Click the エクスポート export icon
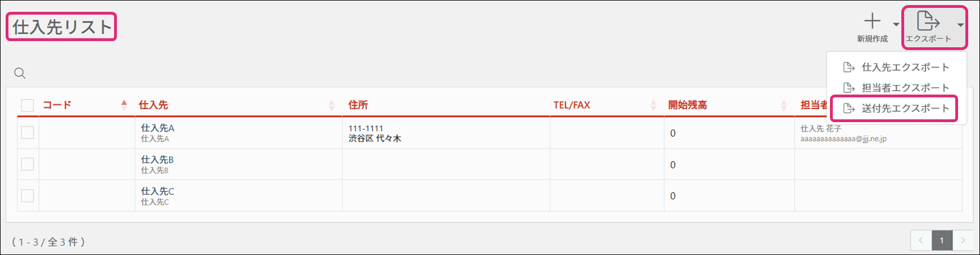980x255 pixels. click(x=928, y=21)
